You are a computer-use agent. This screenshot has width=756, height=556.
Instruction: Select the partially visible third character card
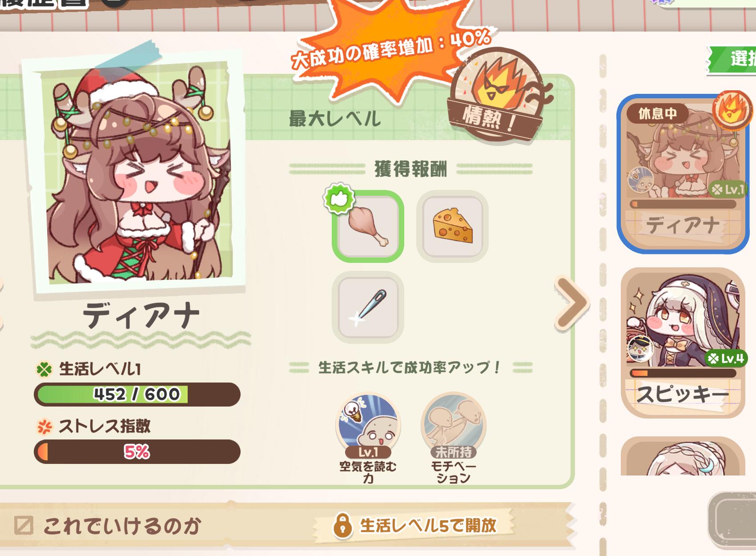683,456
